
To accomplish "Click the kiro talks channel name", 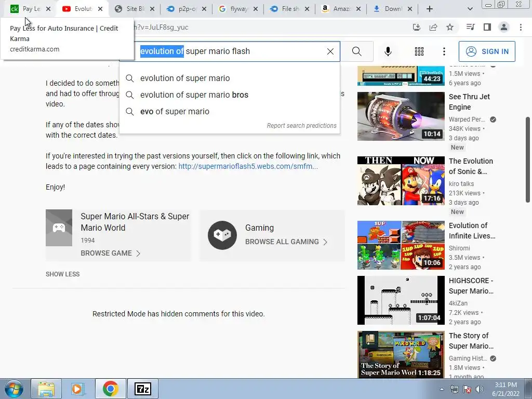I will [x=461, y=184].
